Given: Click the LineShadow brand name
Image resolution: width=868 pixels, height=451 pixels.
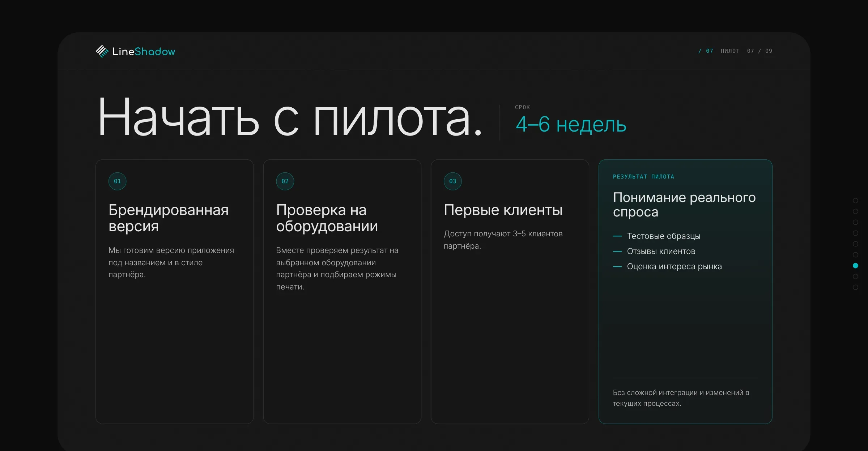Looking at the screenshot, I should [144, 52].
